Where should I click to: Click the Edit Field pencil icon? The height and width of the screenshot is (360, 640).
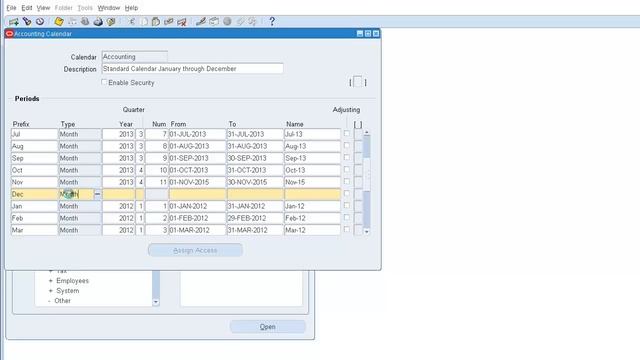pos(200,22)
